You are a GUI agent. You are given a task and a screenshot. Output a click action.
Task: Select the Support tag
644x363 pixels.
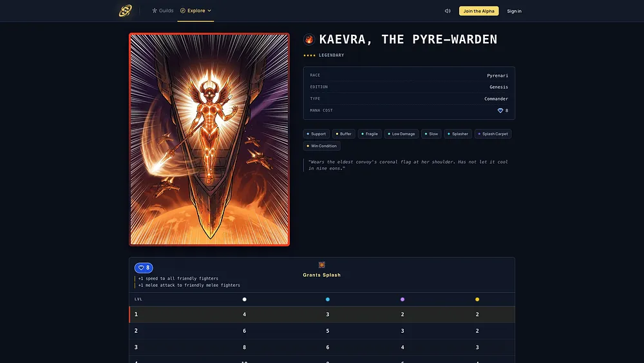[x=316, y=133]
